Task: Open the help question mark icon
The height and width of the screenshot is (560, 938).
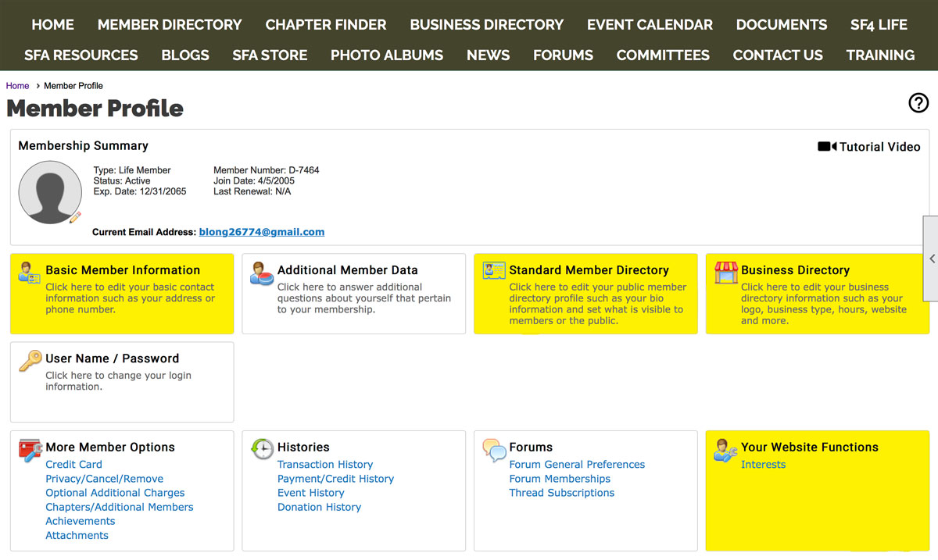Action: click(x=918, y=102)
